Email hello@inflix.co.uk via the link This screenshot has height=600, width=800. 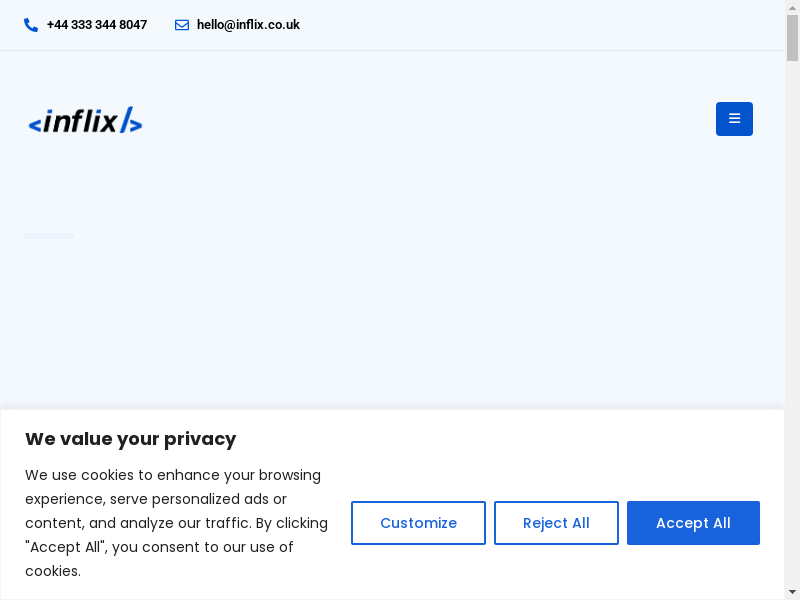248,25
